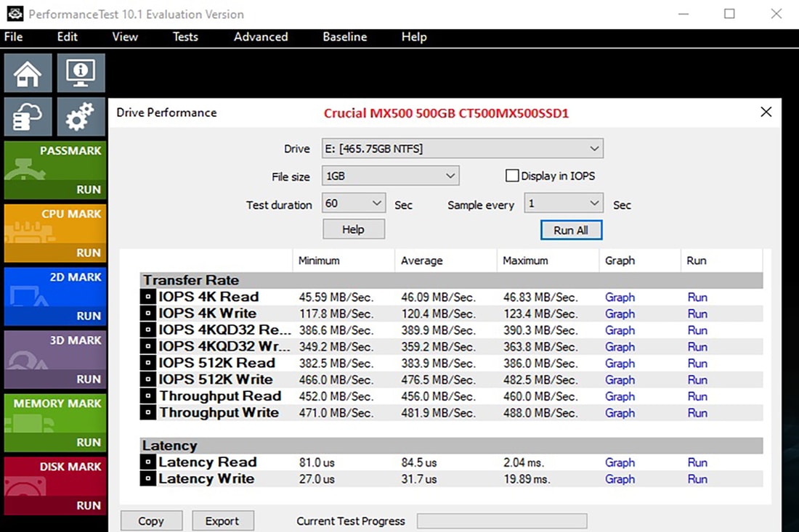Expand the Test duration dropdown
The width and height of the screenshot is (799, 532).
coord(353,204)
